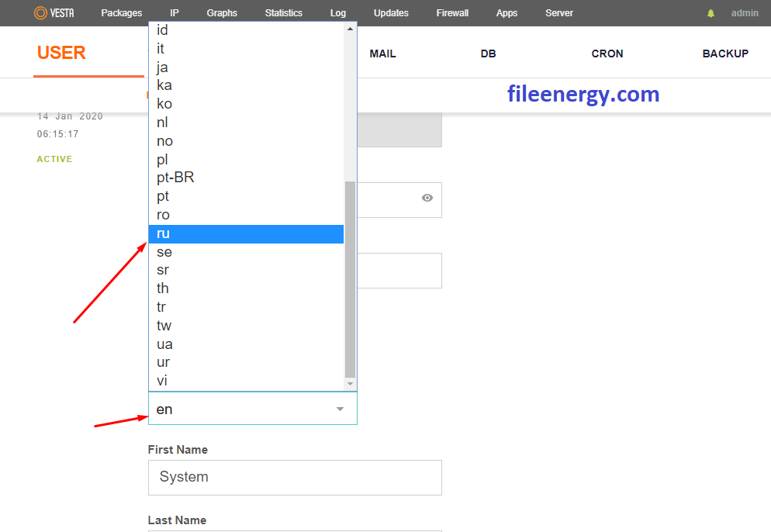Select language option tw

pos(246,326)
